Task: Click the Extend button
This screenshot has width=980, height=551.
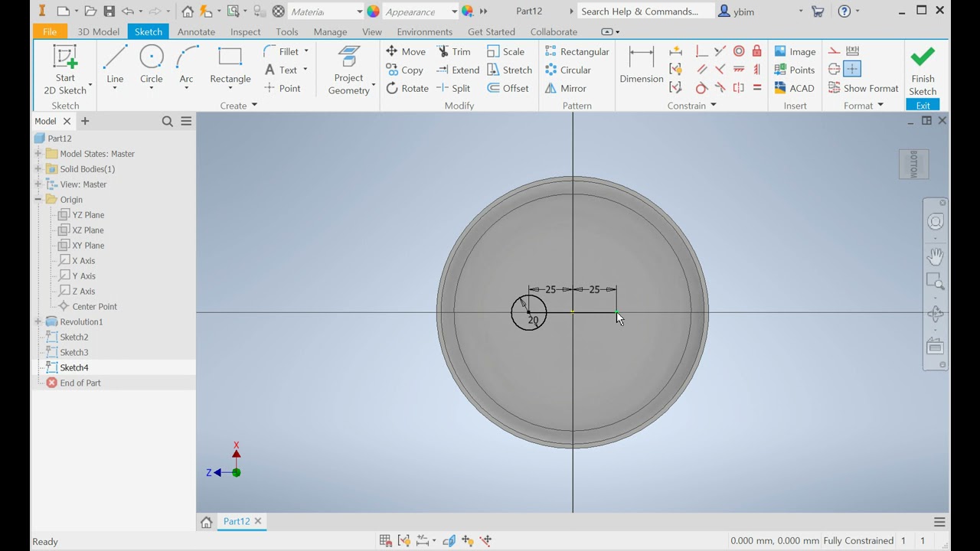Action: pyautogui.click(x=458, y=70)
